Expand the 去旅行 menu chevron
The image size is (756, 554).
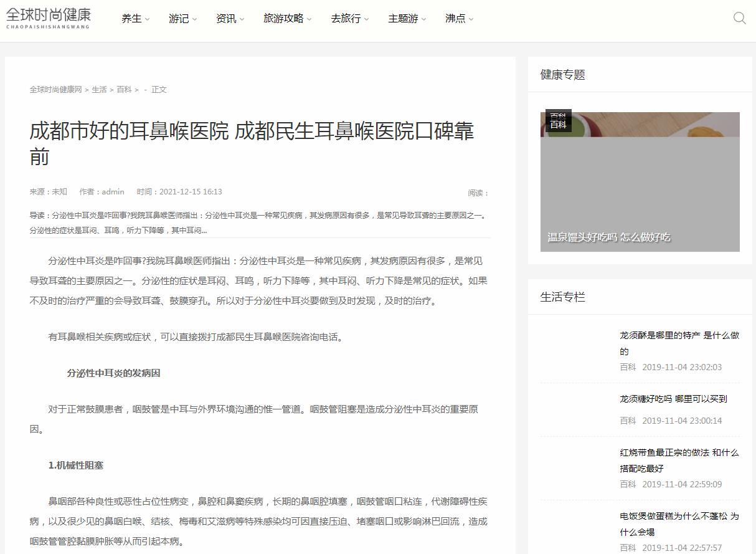pos(367,19)
